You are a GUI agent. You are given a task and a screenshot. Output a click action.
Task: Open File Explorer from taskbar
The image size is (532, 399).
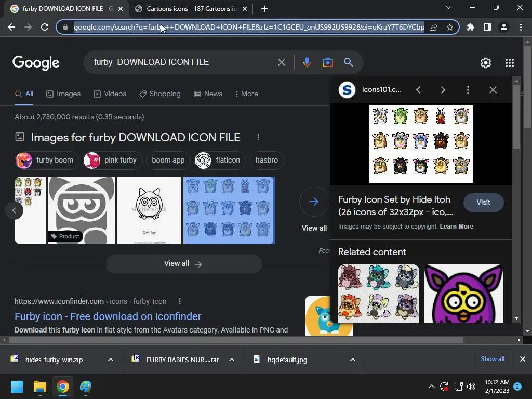(x=39, y=387)
